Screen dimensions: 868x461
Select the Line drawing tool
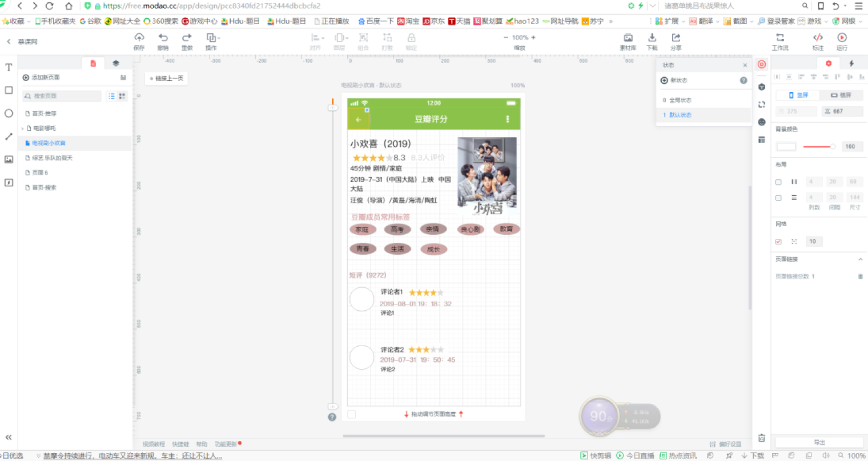[x=9, y=137]
